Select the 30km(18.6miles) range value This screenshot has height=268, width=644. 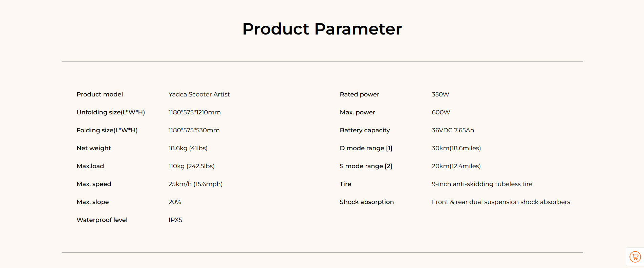pos(456,148)
